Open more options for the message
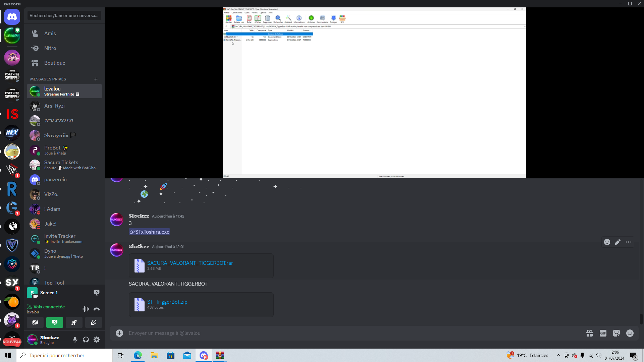Viewport: 644px width, 362px height. point(629,242)
